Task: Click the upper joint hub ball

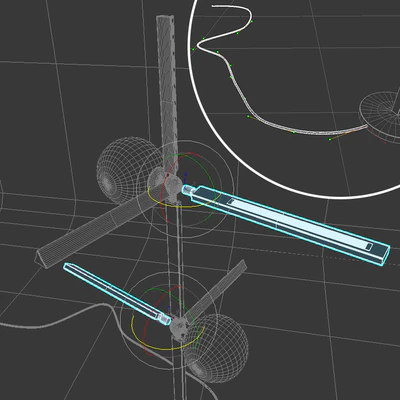Action: 173,184
